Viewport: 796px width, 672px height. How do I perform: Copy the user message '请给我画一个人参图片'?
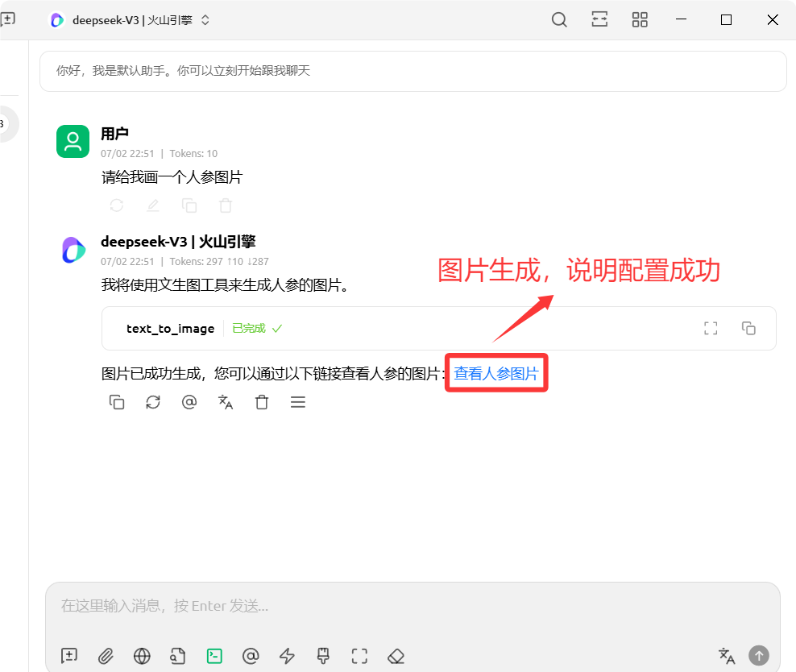pos(189,205)
